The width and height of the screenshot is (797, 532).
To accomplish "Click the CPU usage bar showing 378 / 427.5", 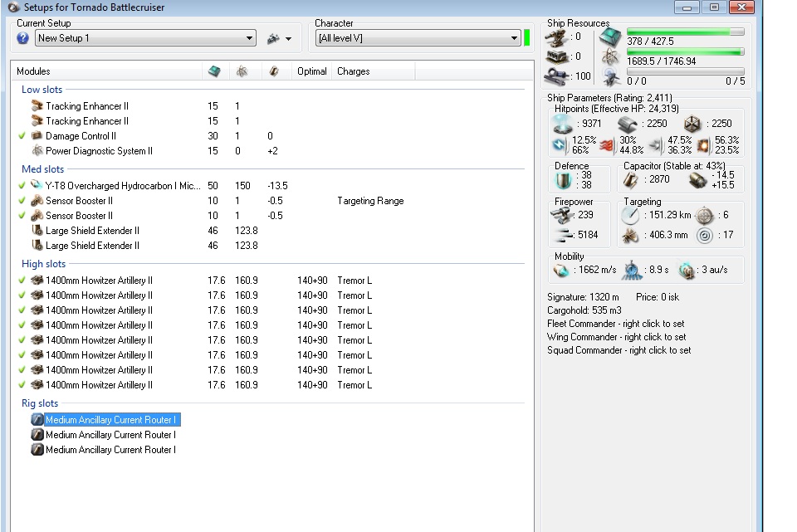I will (x=685, y=32).
